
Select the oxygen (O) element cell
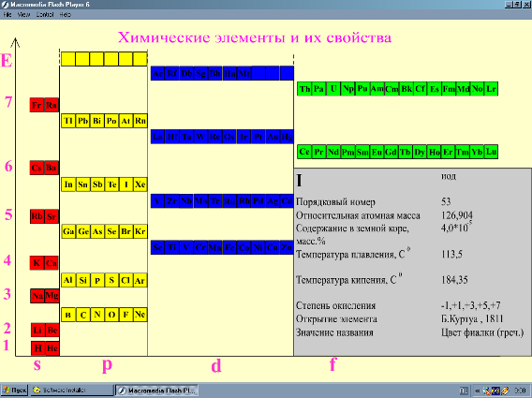pos(111,315)
